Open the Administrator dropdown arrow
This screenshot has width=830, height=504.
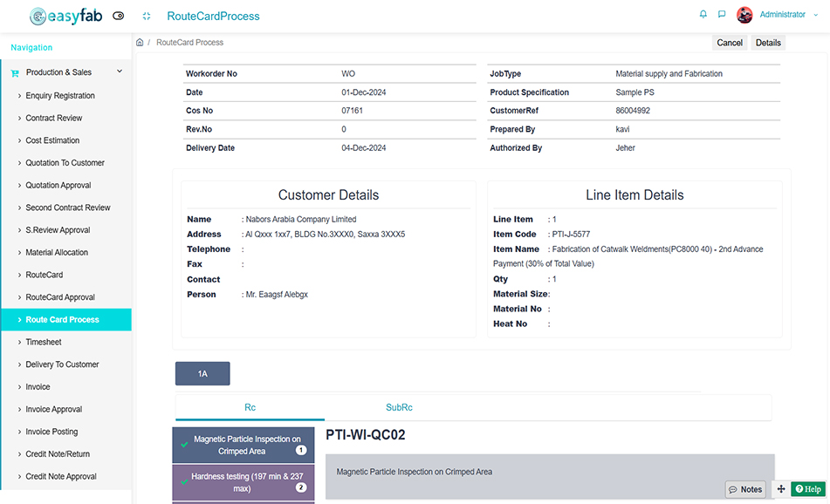(816, 15)
